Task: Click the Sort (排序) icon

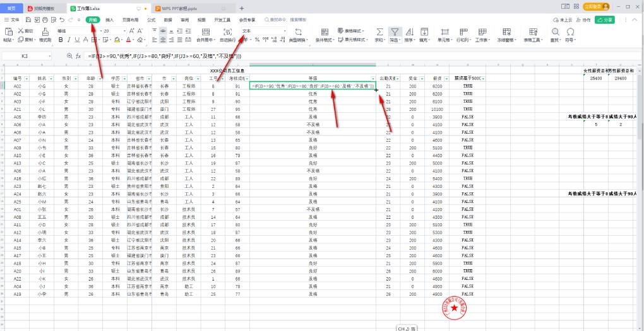Action: point(409,32)
